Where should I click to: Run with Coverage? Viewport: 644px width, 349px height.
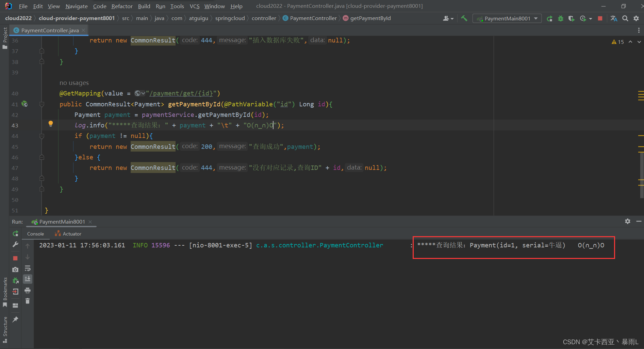[x=571, y=18]
